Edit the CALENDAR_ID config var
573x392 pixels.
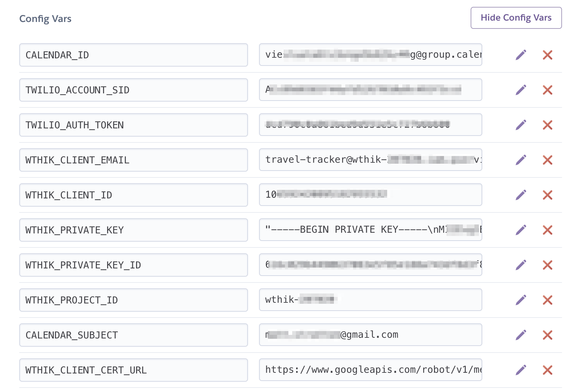tap(521, 55)
